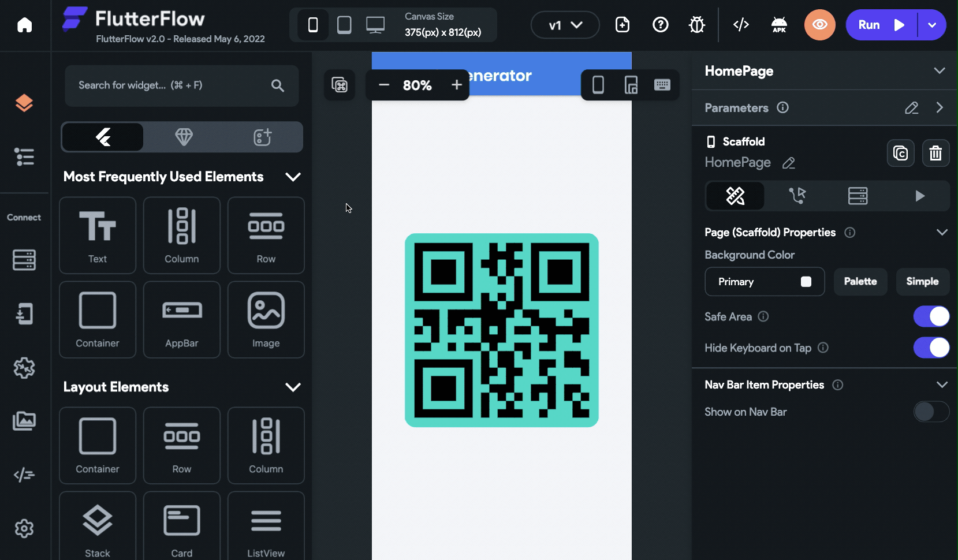Toggle Safe Area switch
This screenshot has height=560, width=958.
[x=931, y=316]
